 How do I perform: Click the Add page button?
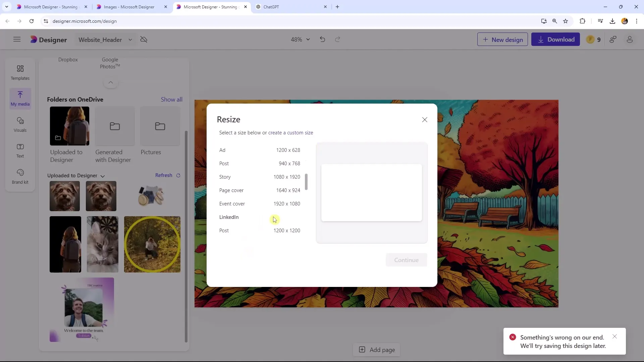(x=377, y=350)
